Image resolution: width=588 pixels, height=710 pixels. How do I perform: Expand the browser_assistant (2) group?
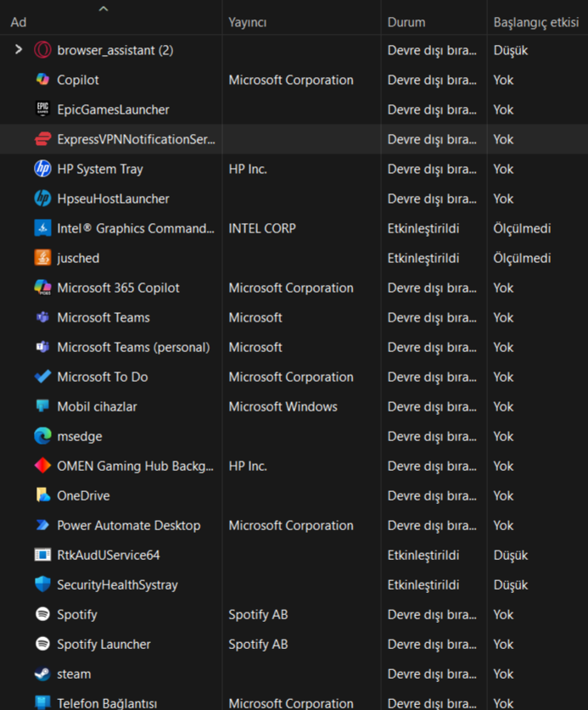coord(19,49)
